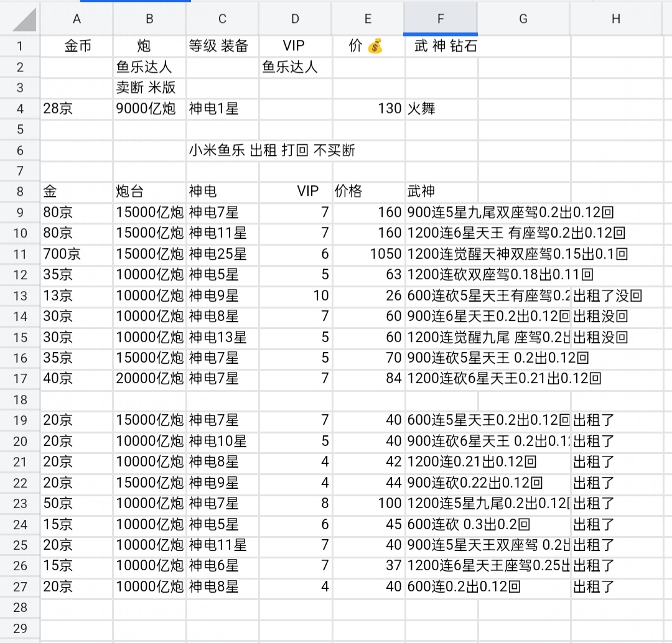Select the column F header
The height and width of the screenshot is (643, 672).
441,19
